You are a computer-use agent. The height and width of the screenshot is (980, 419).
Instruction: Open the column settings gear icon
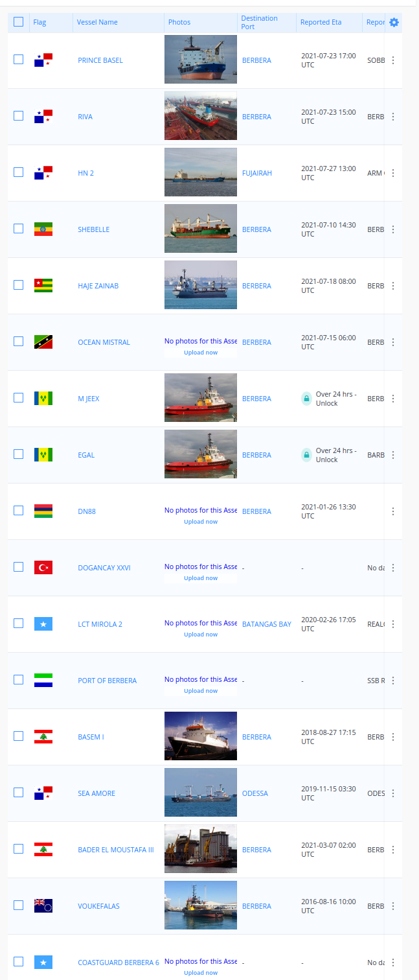[394, 23]
